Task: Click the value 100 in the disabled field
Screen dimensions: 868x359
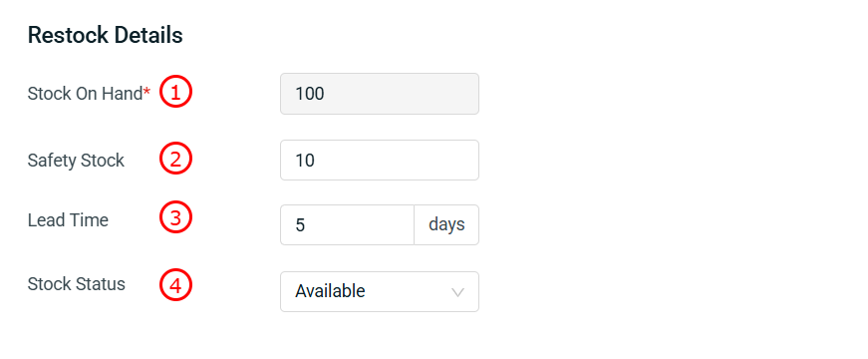Action: pyautogui.click(x=310, y=94)
